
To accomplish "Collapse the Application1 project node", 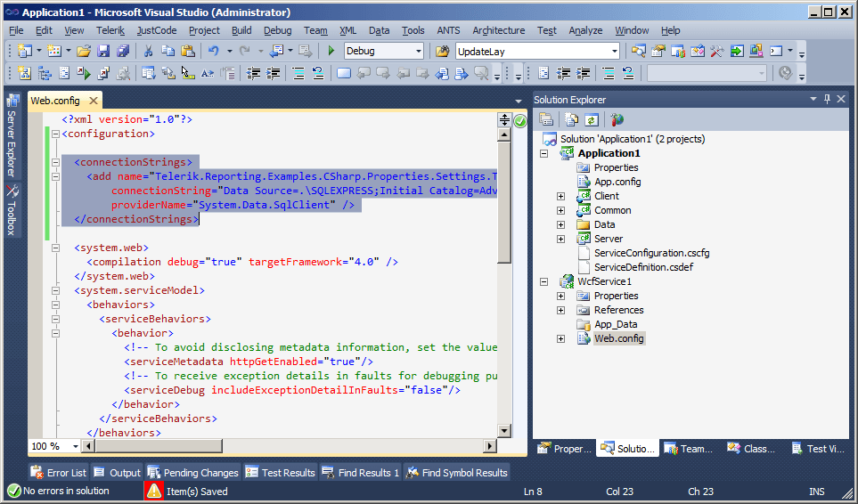I will pyautogui.click(x=544, y=153).
